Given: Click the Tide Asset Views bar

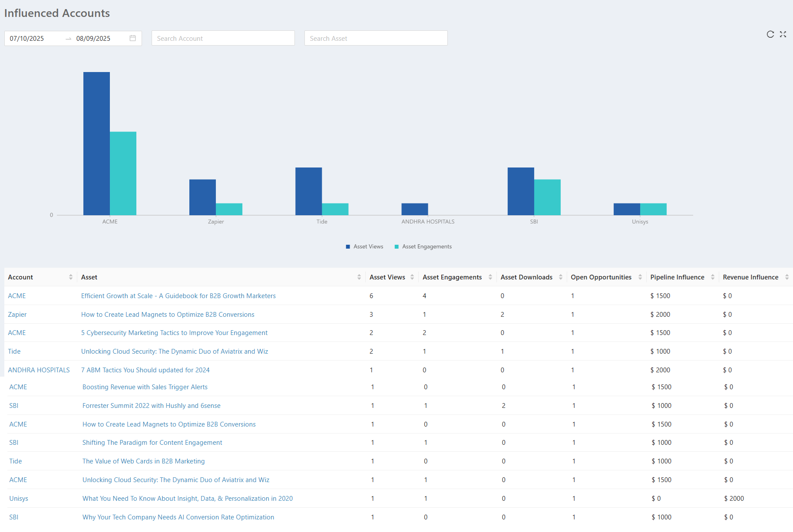Looking at the screenshot, I should [x=309, y=191].
